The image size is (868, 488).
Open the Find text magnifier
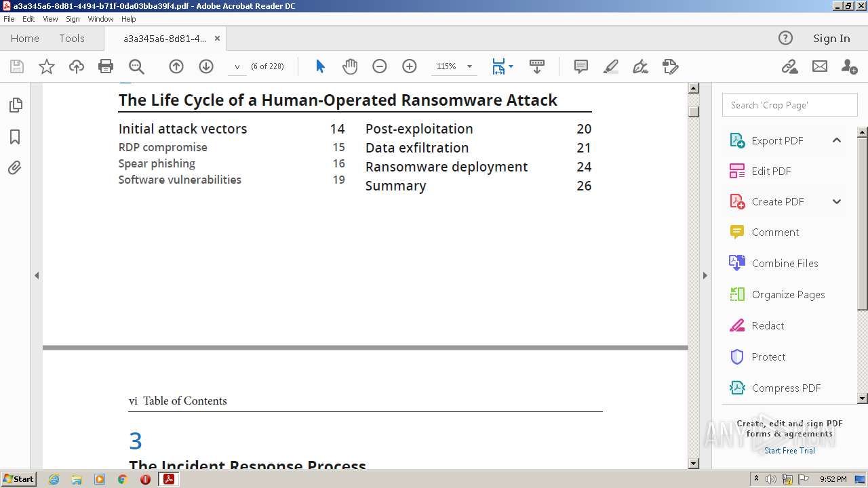136,66
